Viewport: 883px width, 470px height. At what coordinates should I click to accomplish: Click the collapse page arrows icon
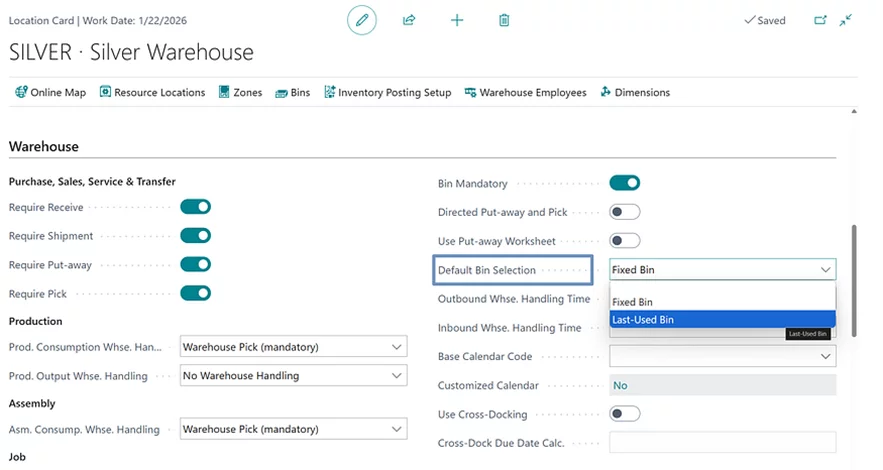(x=845, y=20)
